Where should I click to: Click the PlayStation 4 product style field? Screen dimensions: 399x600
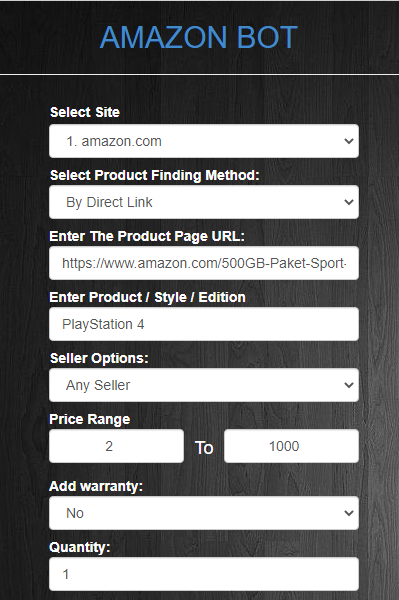pyautogui.click(x=204, y=324)
